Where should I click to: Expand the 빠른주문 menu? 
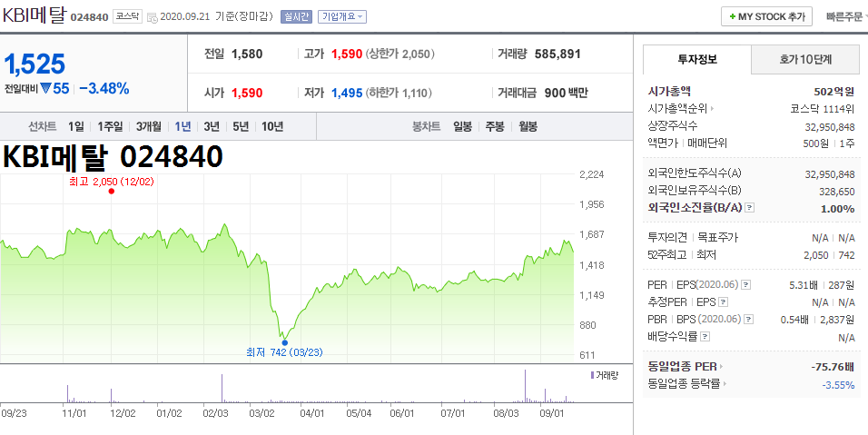point(846,16)
